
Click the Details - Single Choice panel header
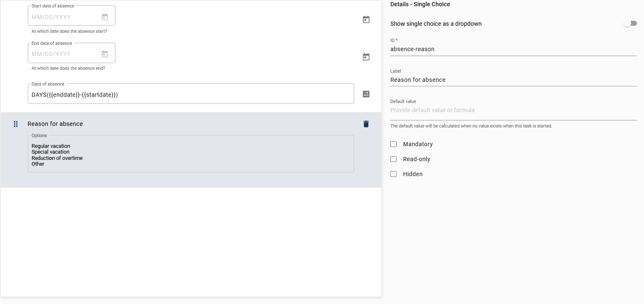point(419,4)
